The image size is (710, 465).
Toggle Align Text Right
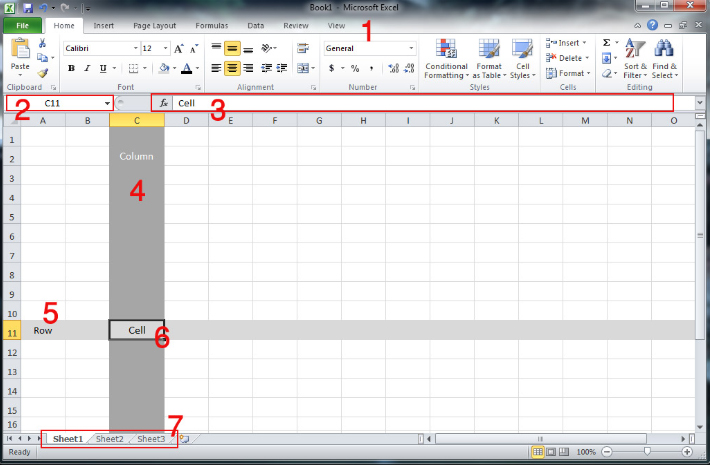click(248, 68)
